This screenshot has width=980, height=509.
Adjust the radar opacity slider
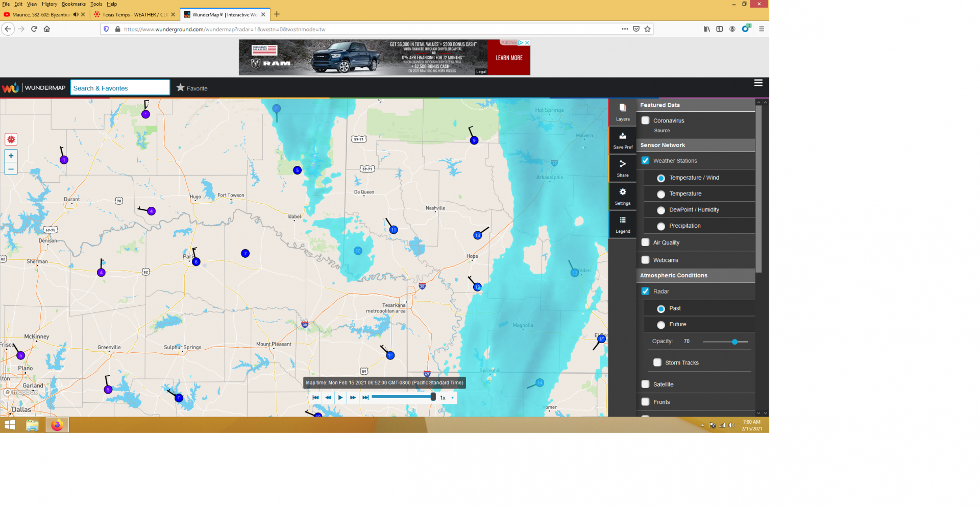pos(734,342)
